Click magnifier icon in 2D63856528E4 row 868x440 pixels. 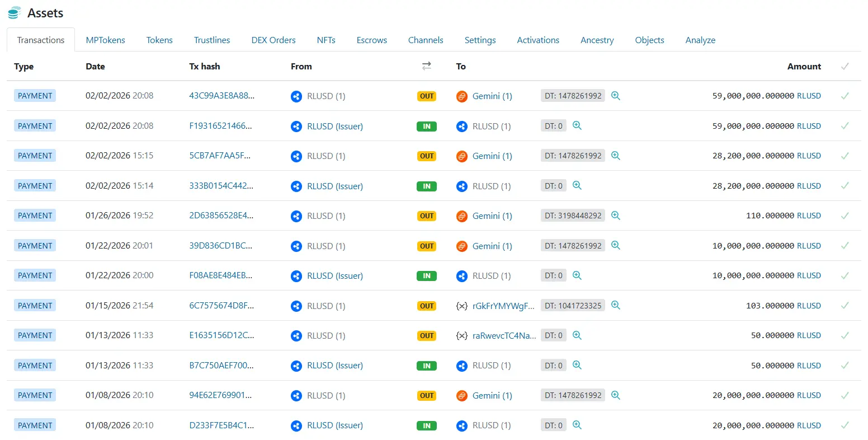point(616,216)
